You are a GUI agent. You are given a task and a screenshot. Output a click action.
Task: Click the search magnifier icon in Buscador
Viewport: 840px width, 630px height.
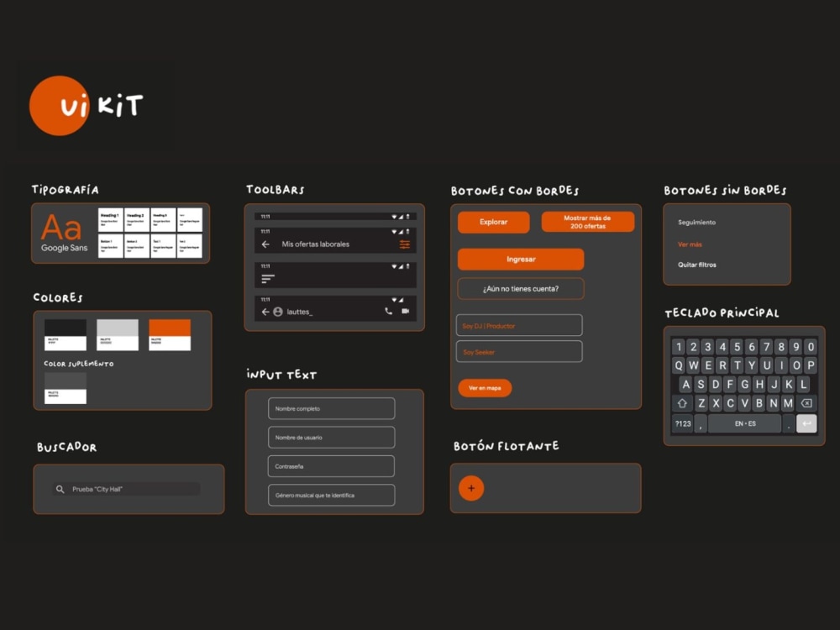point(60,489)
